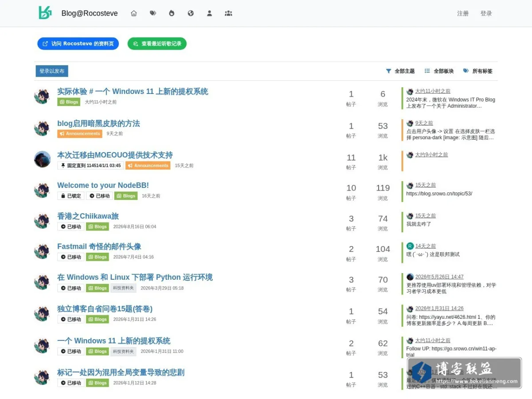This screenshot has height=399, width=532.
Task: Open topic Welcome to your NodeBB!
Action: coord(103,185)
